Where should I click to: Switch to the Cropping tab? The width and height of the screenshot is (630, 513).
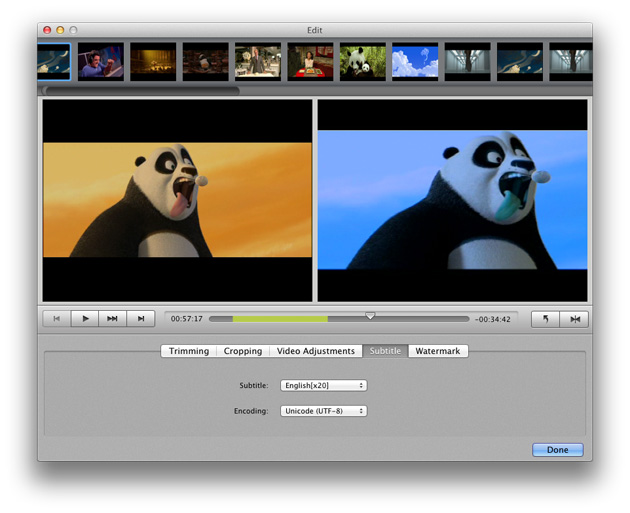tap(242, 351)
